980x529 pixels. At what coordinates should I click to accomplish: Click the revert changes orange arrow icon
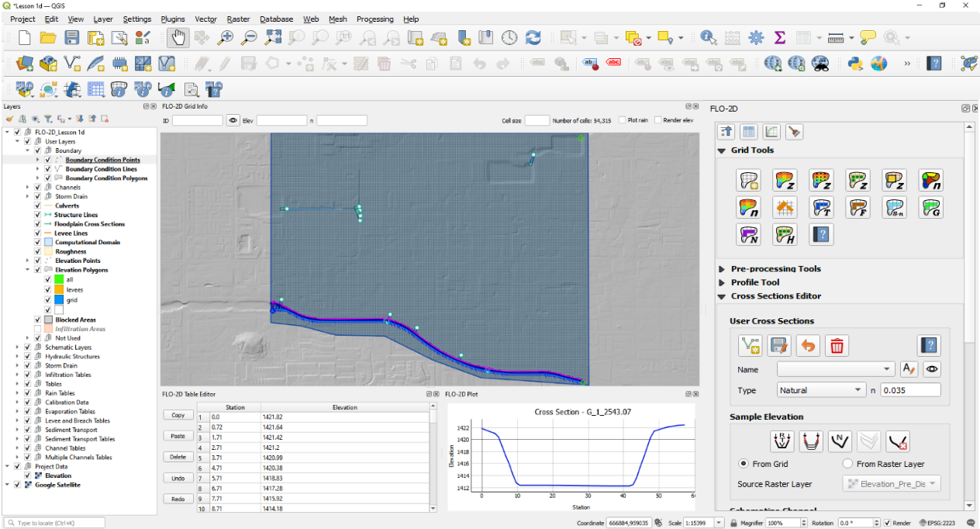[x=808, y=345]
